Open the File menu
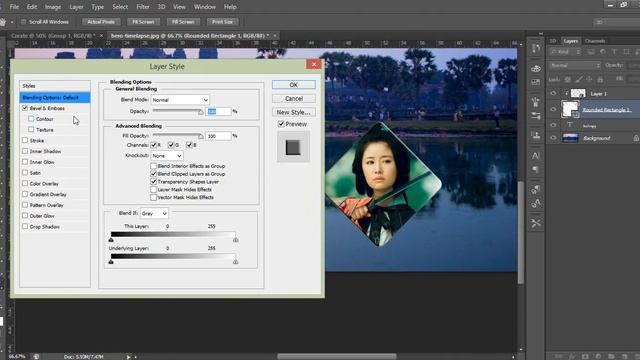Viewport: 640px width, 360px height. 14,7
